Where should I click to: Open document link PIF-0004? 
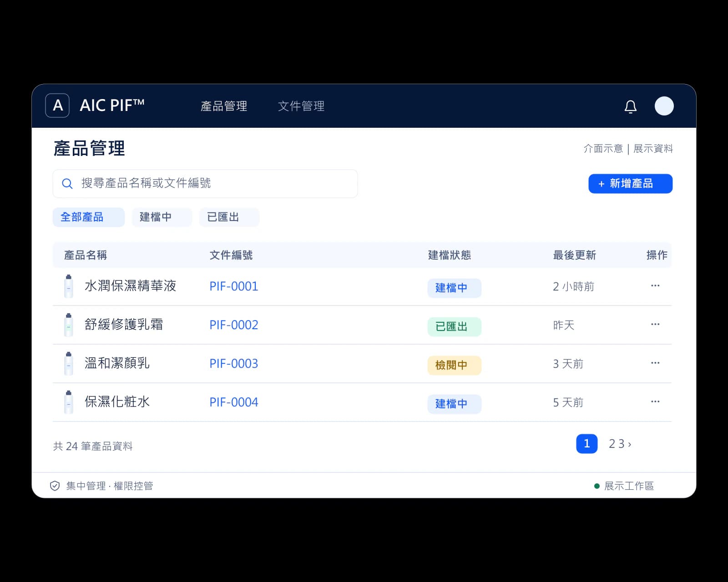pos(234,402)
